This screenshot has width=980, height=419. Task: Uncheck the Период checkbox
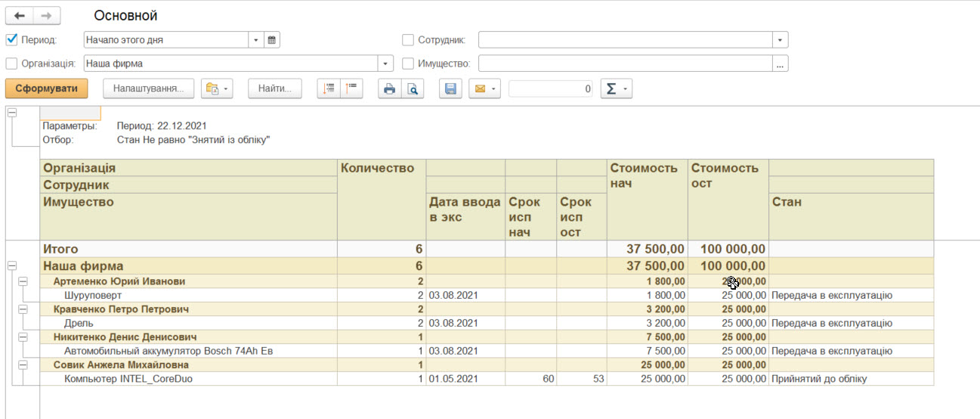(x=11, y=40)
